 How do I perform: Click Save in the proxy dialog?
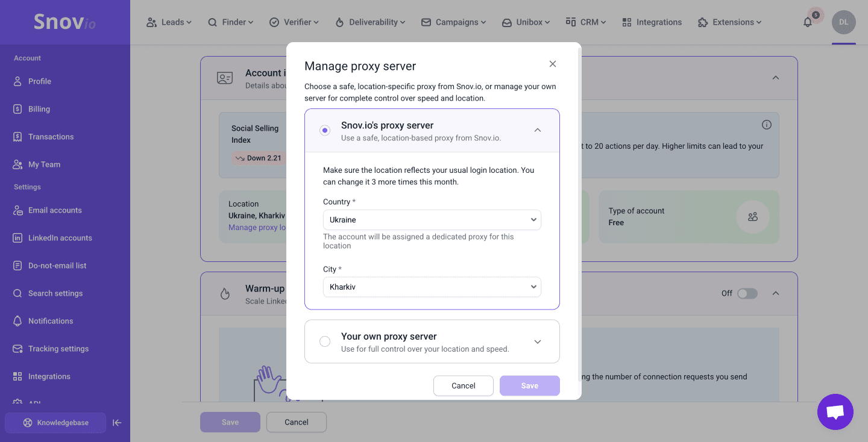(529, 385)
